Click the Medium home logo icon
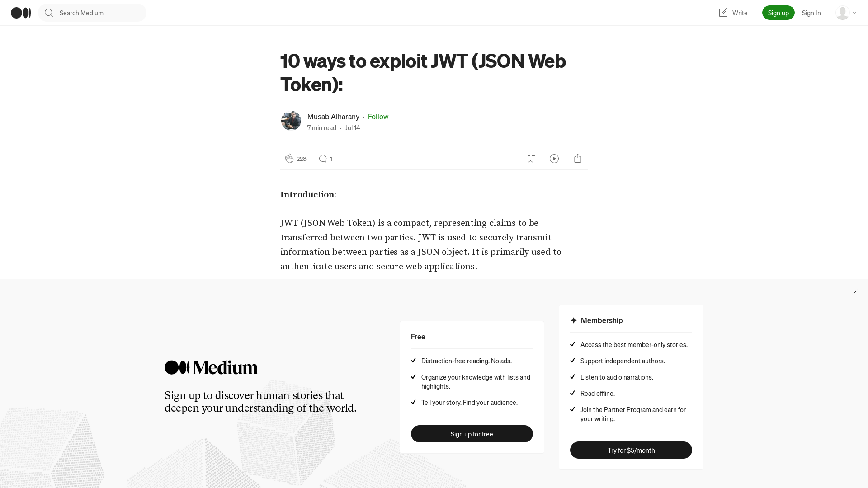The image size is (868, 488). [21, 13]
